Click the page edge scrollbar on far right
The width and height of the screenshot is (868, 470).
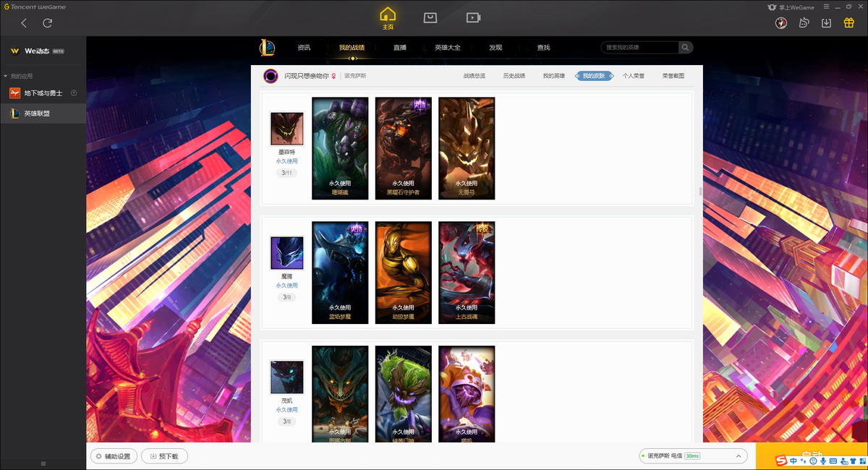click(866, 409)
